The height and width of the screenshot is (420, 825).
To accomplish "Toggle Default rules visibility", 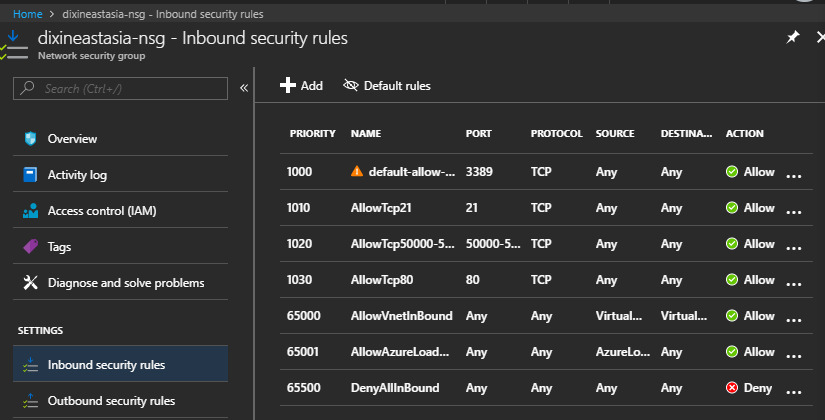I will pos(387,85).
